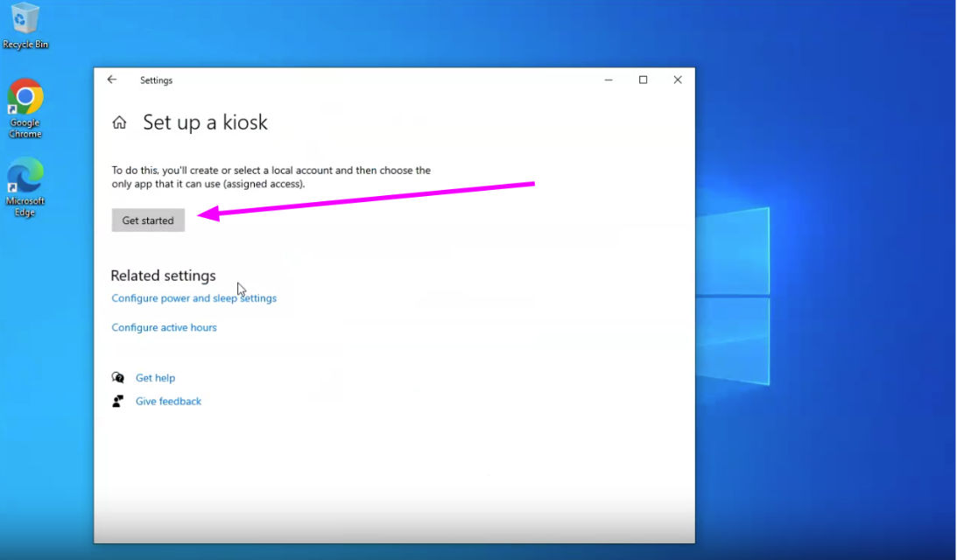Open Configure power and sleep settings link
The width and height of the screenshot is (957, 560).
point(194,298)
